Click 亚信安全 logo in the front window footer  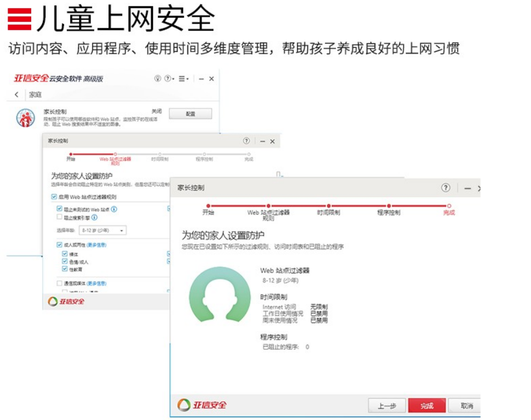point(202,405)
